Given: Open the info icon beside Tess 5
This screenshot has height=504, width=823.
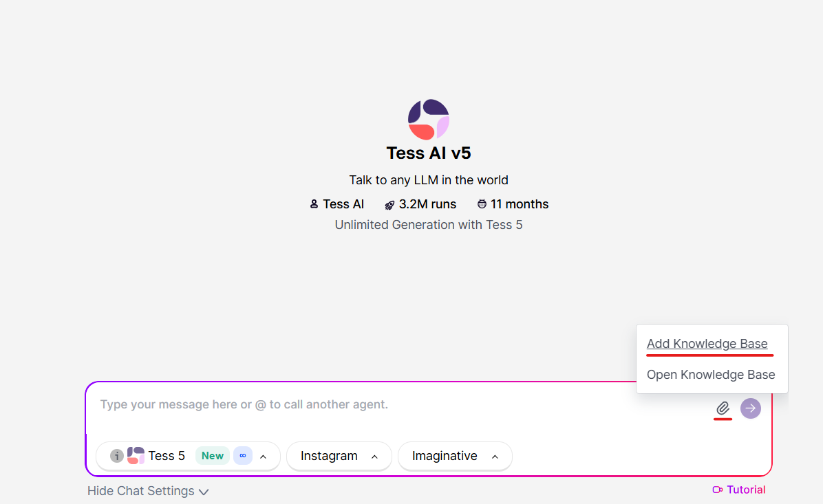Looking at the screenshot, I should [116, 456].
